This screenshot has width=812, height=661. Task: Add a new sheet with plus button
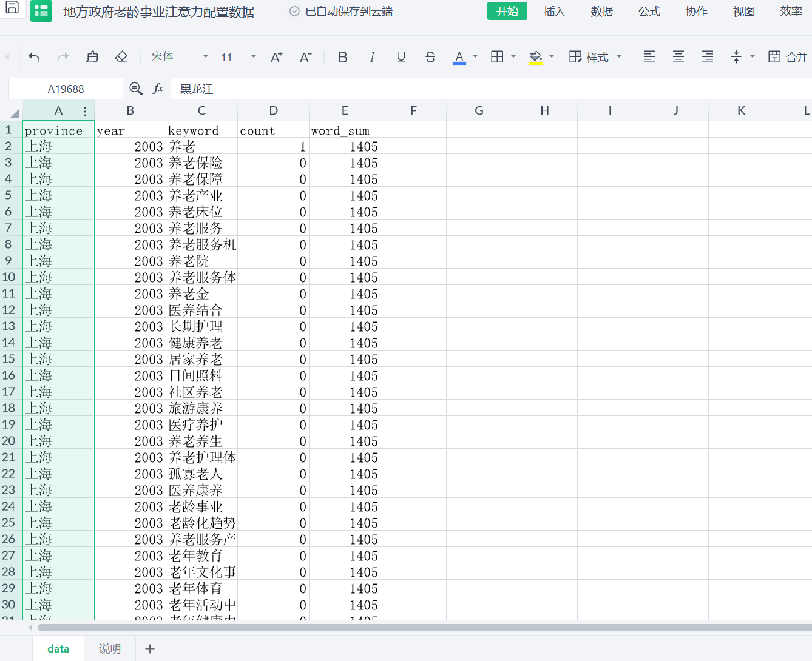[x=150, y=649]
